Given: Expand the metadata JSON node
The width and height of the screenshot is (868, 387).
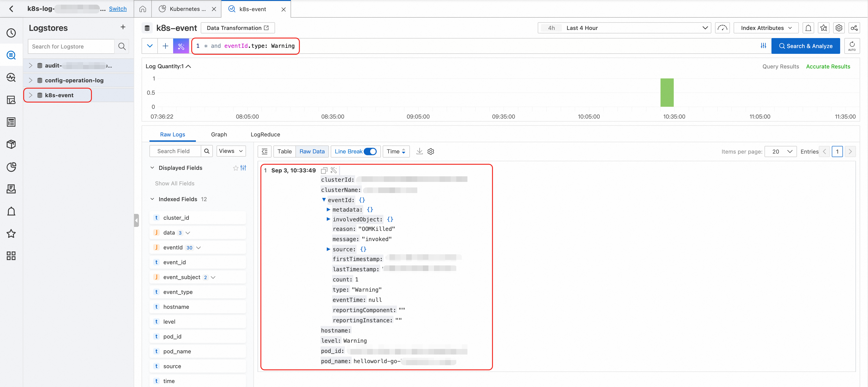Looking at the screenshot, I should (x=328, y=210).
